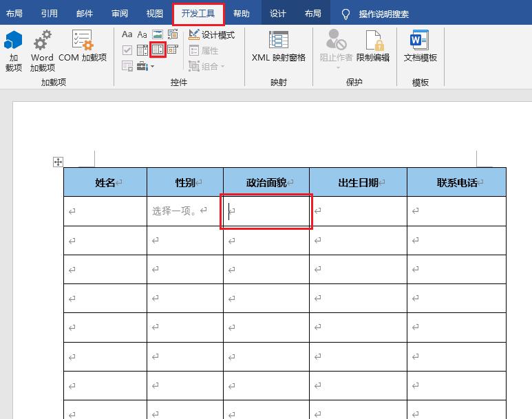Click first empty cell under 出生日期
The width and height of the screenshot is (532, 419).
tap(359, 211)
